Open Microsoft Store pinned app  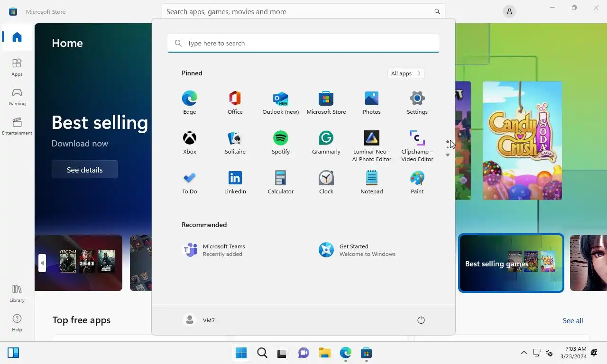[x=326, y=102]
